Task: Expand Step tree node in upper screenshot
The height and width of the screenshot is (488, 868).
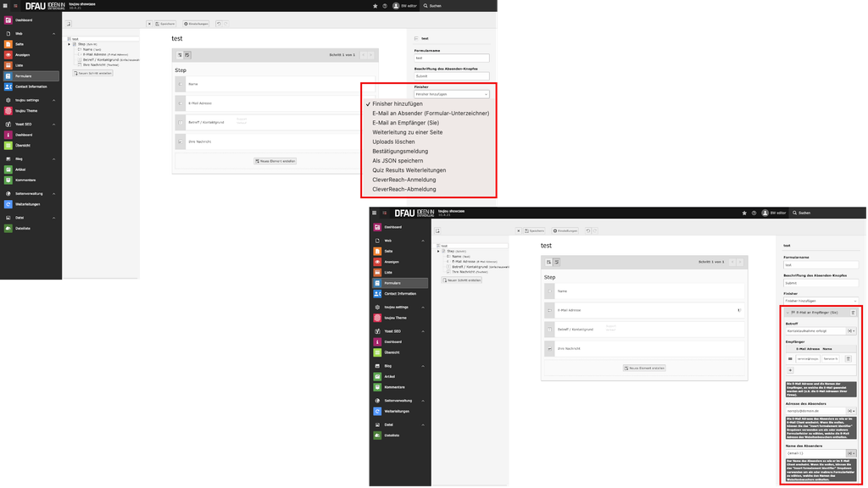Action: (70, 44)
